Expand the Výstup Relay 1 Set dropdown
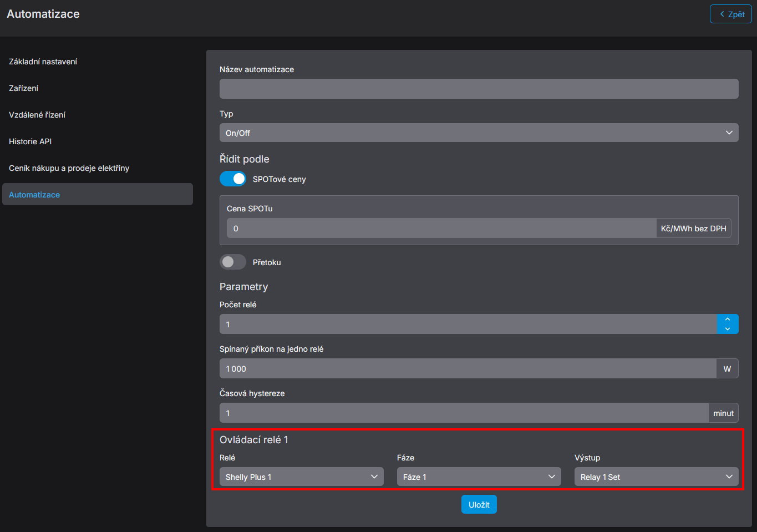This screenshot has height=532, width=757. (656, 477)
